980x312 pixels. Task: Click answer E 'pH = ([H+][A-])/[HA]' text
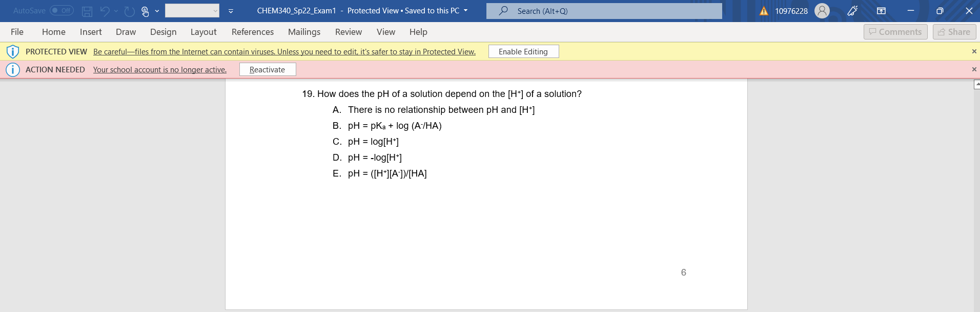pyautogui.click(x=387, y=173)
